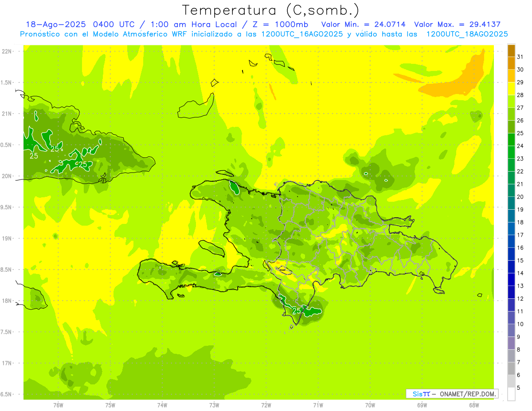
Task: Click the '18N' latitude axis label
Action: click(7, 301)
